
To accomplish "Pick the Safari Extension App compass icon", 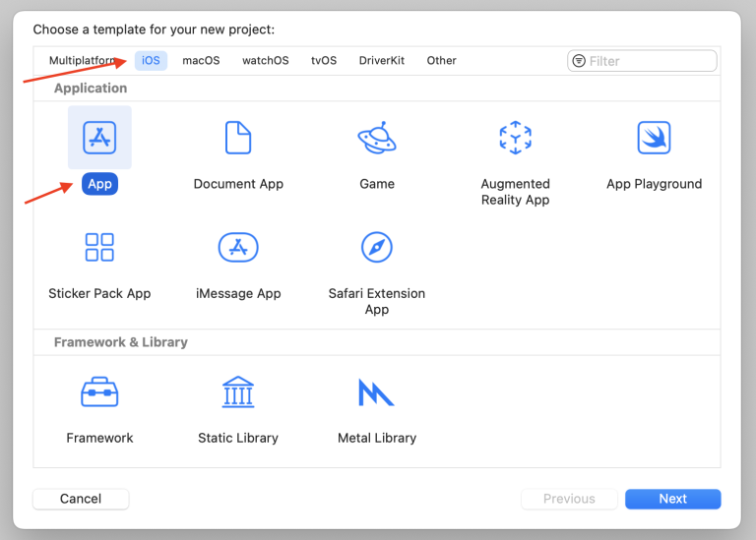I will tap(377, 248).
